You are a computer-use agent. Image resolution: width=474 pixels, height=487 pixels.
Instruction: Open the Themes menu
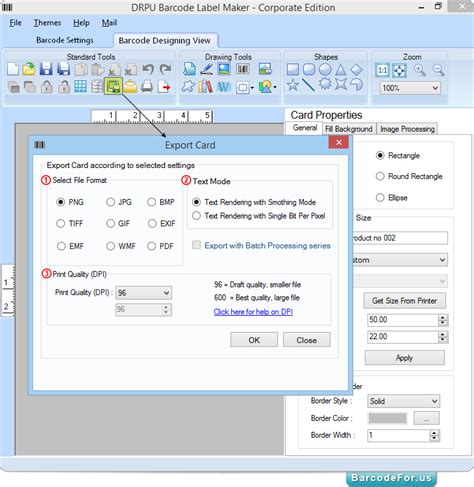tap(47, 23)
